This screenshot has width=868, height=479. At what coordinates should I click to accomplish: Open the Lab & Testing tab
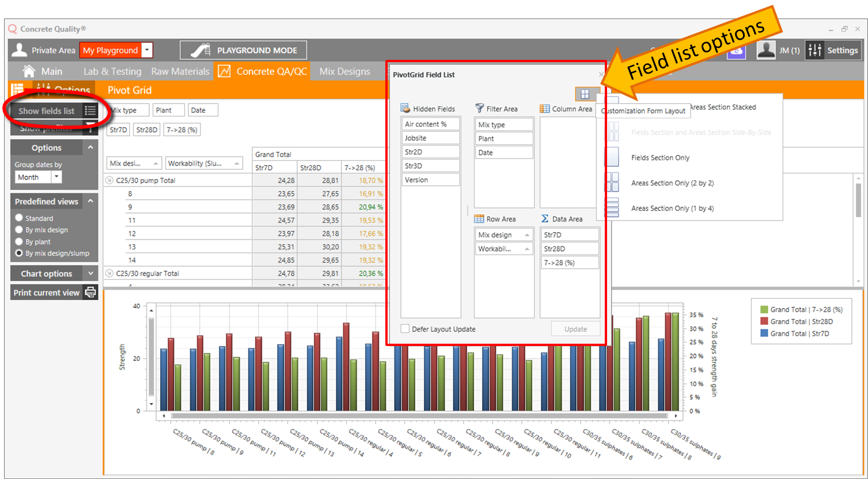(x=112, y=71)
